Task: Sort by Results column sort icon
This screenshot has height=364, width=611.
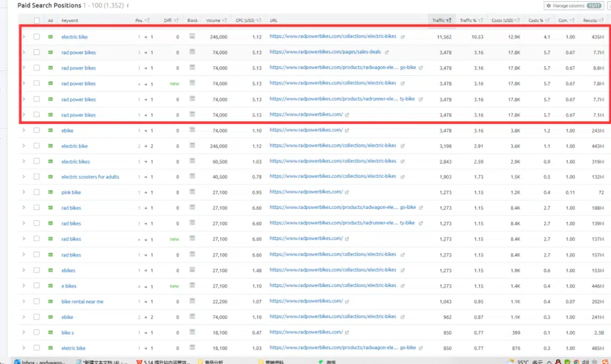Action: click(x=601, y=21)
